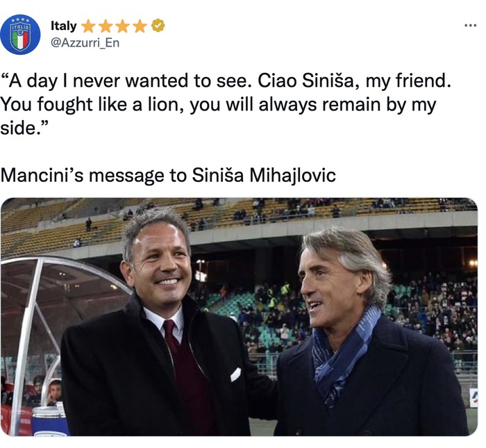Click "Mancini's message to Siniša Mihajlovic" line
Screen dimensions: 486x448
(x=168, y=175)
